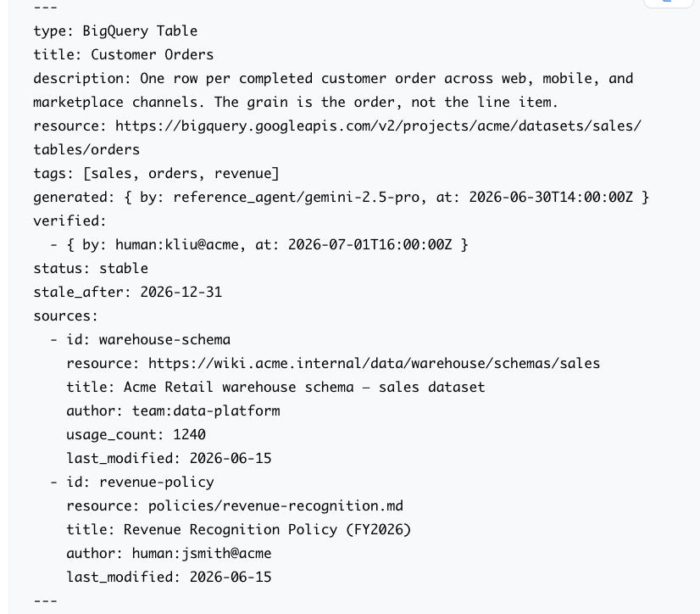Click the verified timestamp 2026-07-01T16:00:00Z
The image size is (700, 614).
coord(369,245)
